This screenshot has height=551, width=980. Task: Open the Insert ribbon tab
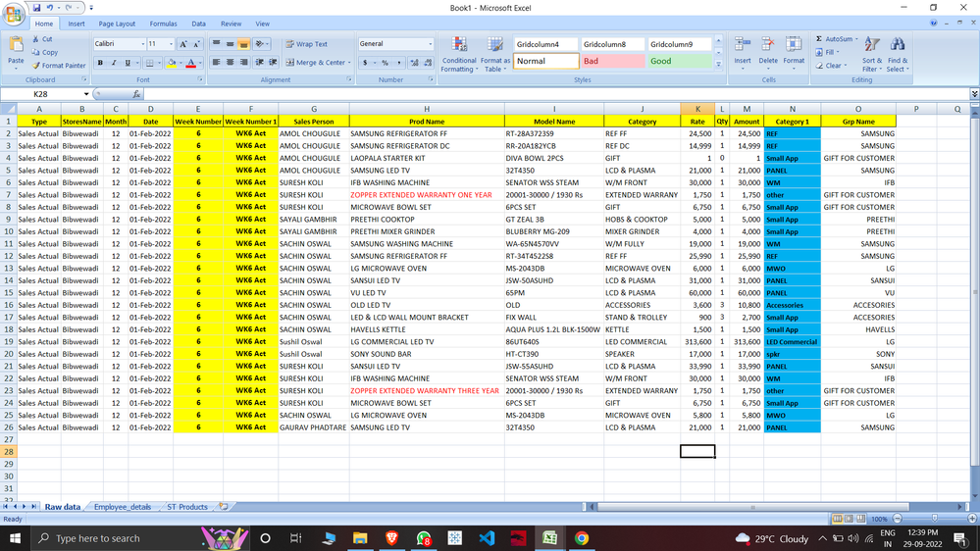point(77,24)
